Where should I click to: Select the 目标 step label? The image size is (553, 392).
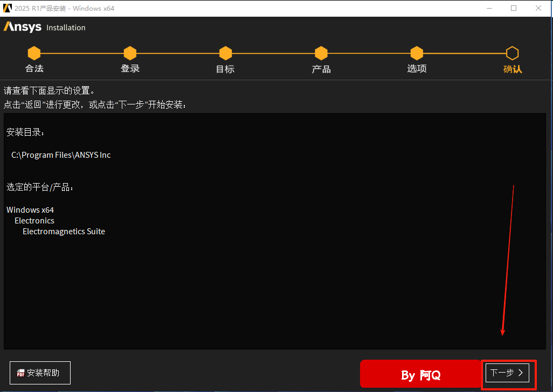(225, 69)
